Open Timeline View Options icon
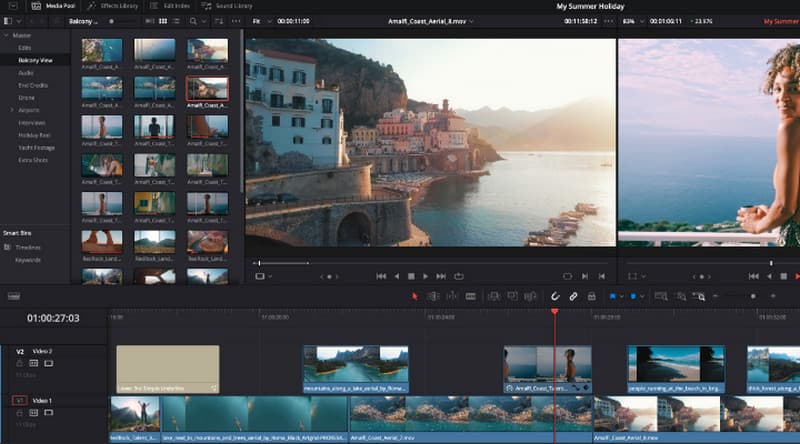The width and height of the screenshot is (800, 444). tap(14, 297)
